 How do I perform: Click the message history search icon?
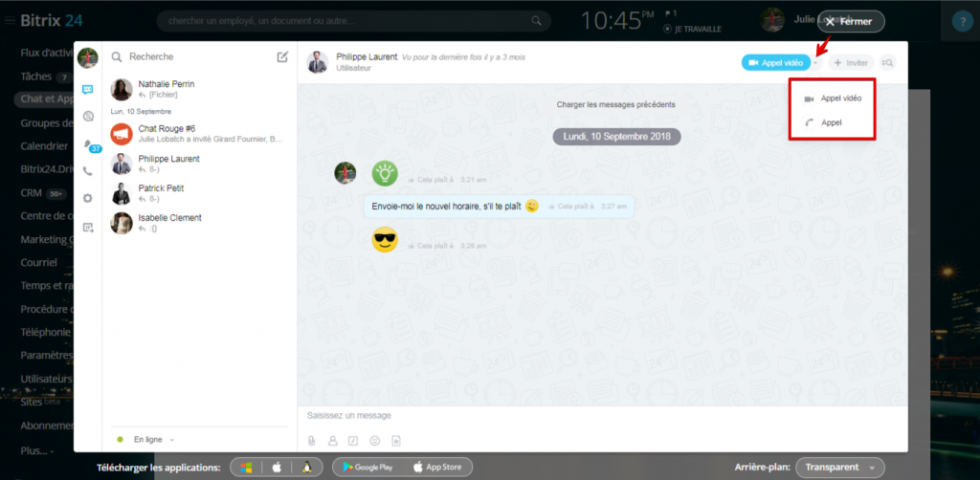click(888, 62)
